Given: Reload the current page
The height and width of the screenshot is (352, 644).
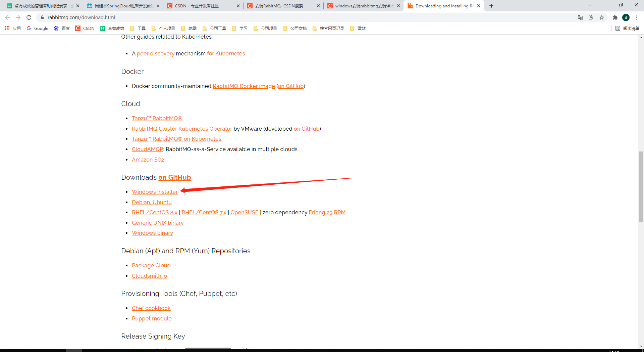Looking at the screenshot, I should [x=29, y=17].
